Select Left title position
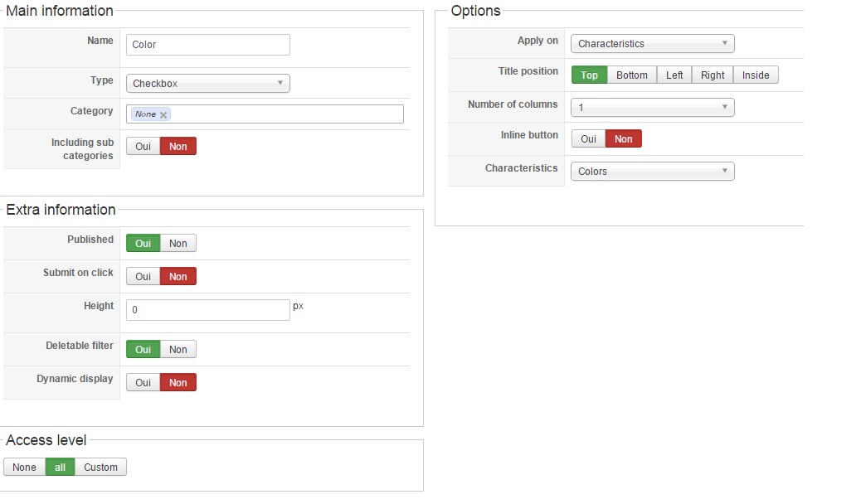The height and width of the screenshot is (504, 856). [x=674, y=75]
